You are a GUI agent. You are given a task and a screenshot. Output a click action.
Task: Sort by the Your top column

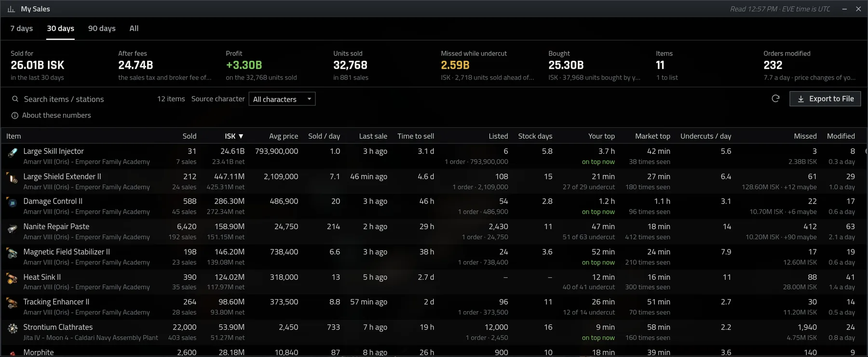[x=601, y=136]
